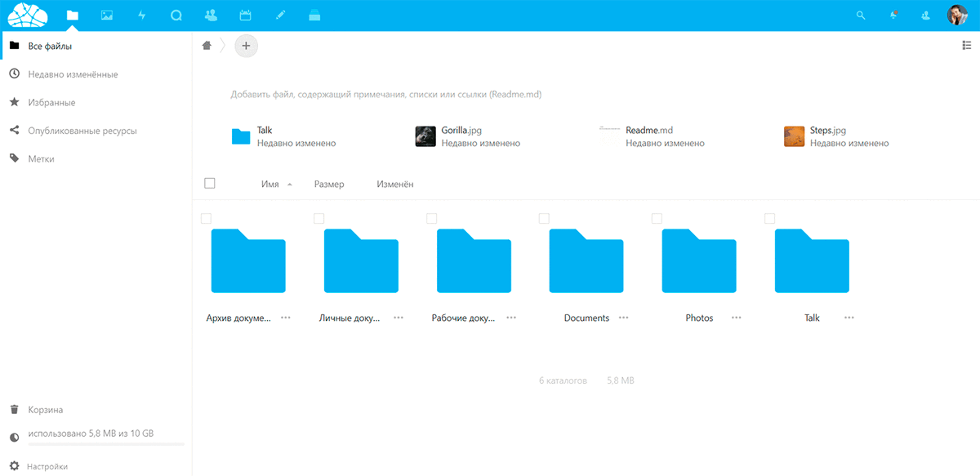The image size is (980, 476).
Task: Open three-dots menu for Photos folder
Action: pyautogui.click(x=736, y=318)
